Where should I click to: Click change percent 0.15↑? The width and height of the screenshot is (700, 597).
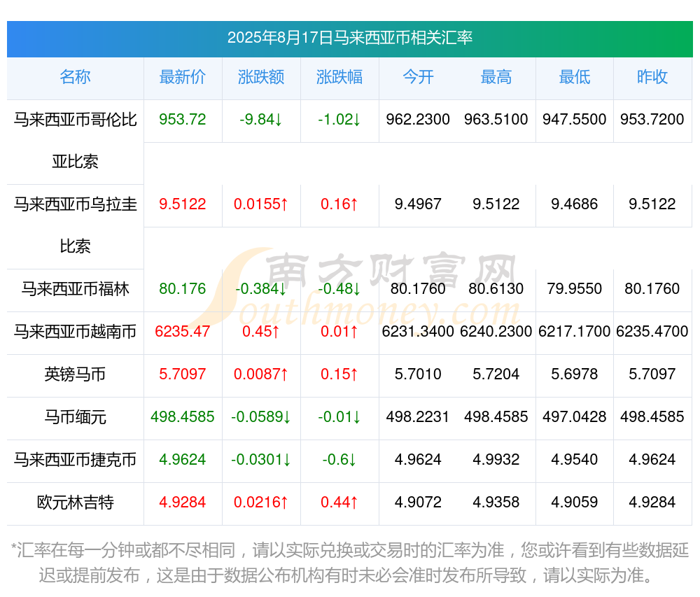click(x=339, y=374)
